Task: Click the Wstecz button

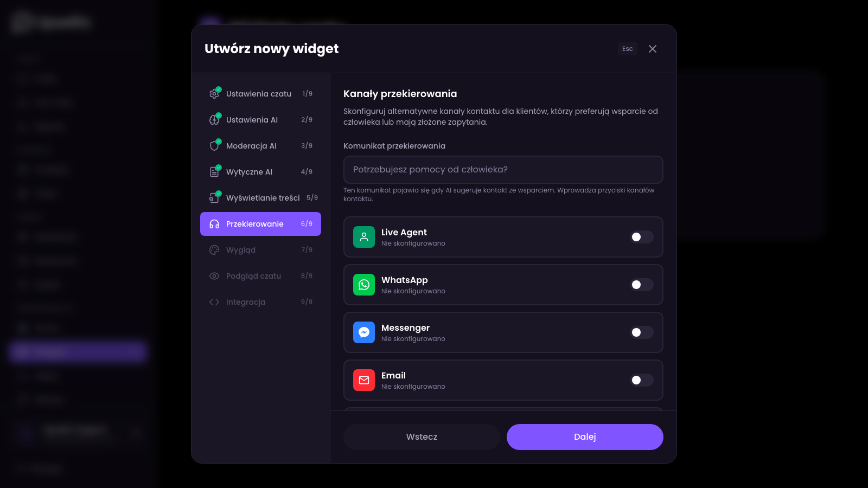Action: point(422,437)
